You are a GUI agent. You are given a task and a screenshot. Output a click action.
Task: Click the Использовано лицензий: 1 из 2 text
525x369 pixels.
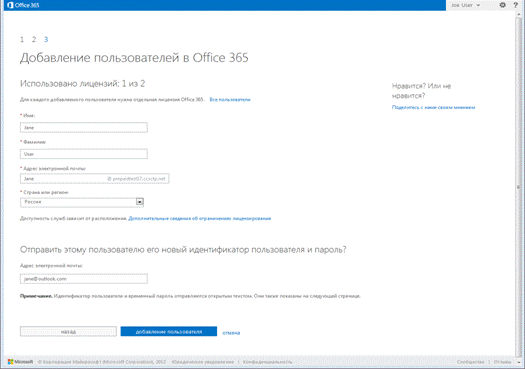pyautogui.click(x=82, y=83)
